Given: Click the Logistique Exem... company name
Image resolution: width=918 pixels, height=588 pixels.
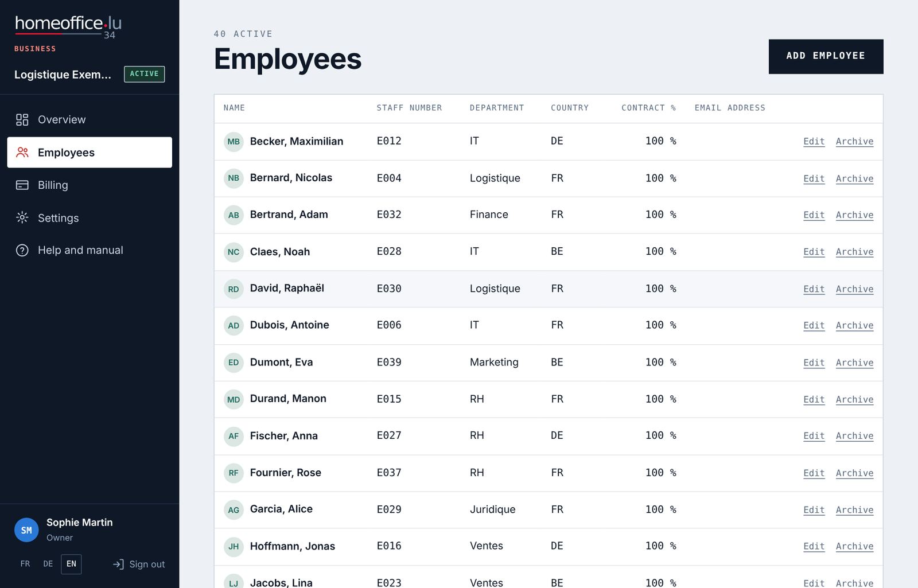Looking at the screenshot, I should pyautogui.click(x=63, y=75).
